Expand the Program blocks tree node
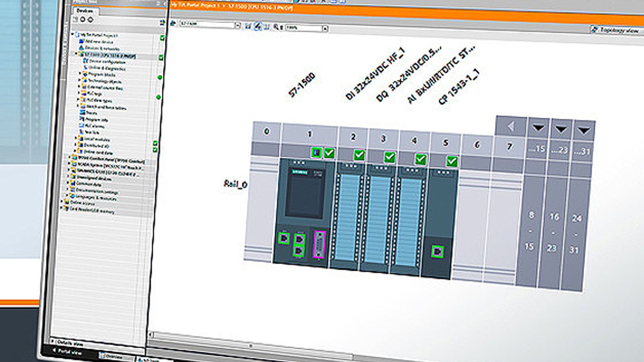The width and height of the screenshot is (644, 362). coord(80,73)
